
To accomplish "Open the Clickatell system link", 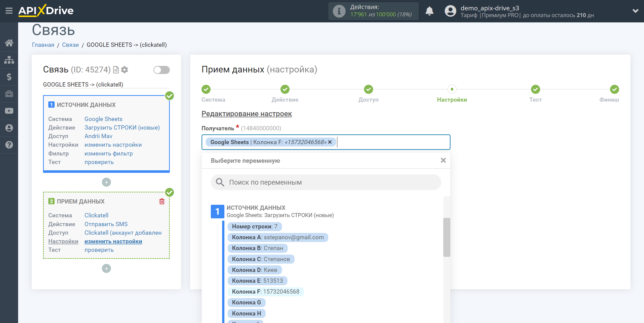I will click(96, 215).
